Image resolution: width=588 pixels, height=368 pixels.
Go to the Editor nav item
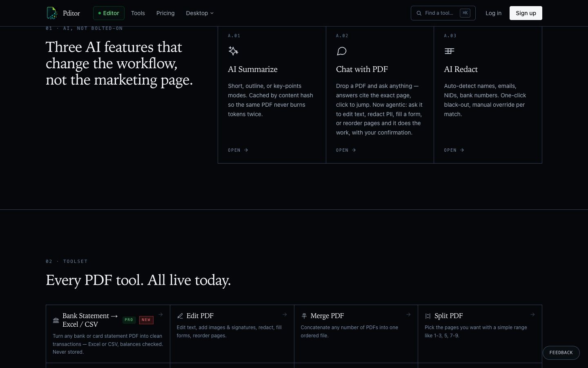pos(109,13)
